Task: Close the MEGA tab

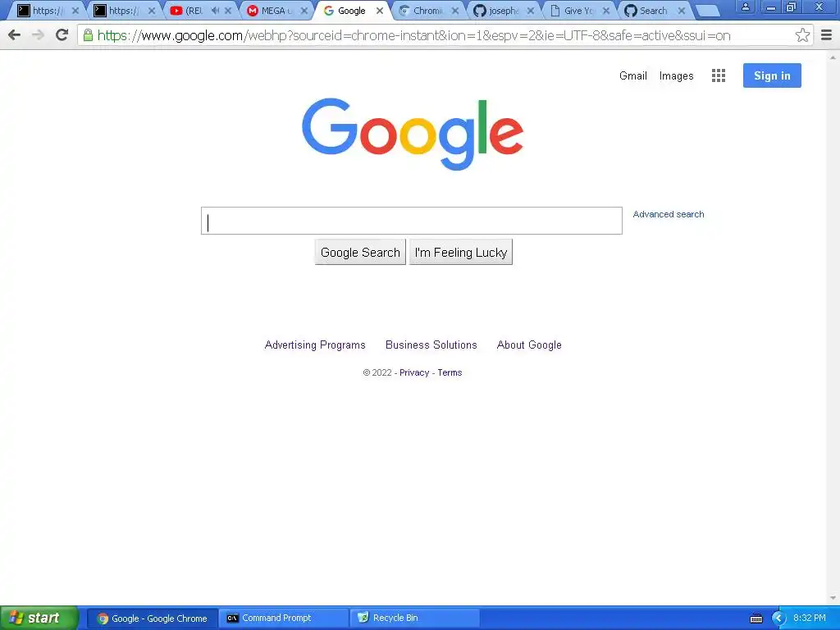Action: tap(304, 11)
